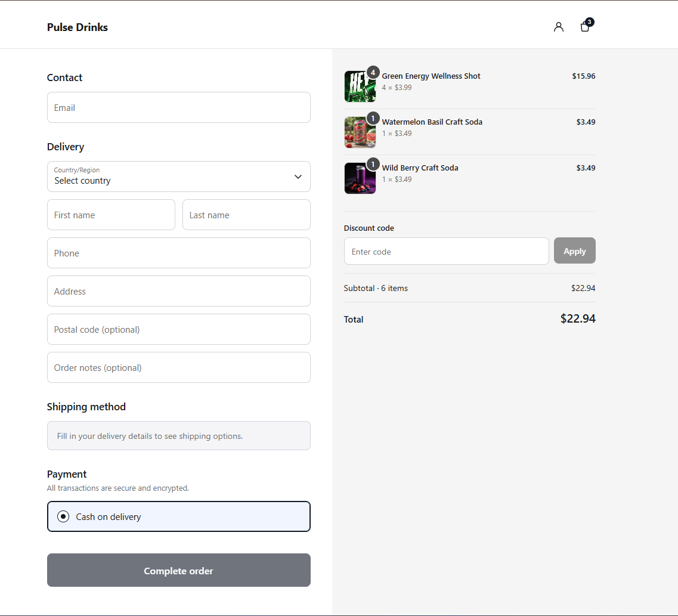
Task: Focus the Email input field
Action: pos(178,107)
